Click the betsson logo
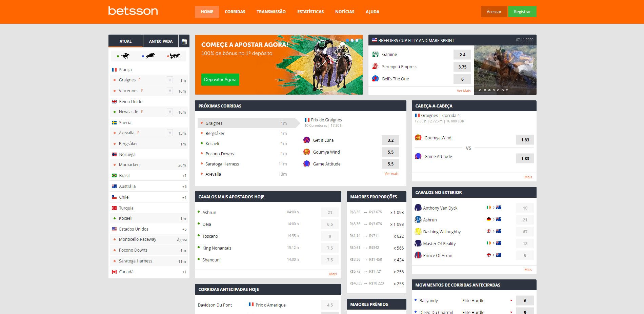 [x=133, y=11]
